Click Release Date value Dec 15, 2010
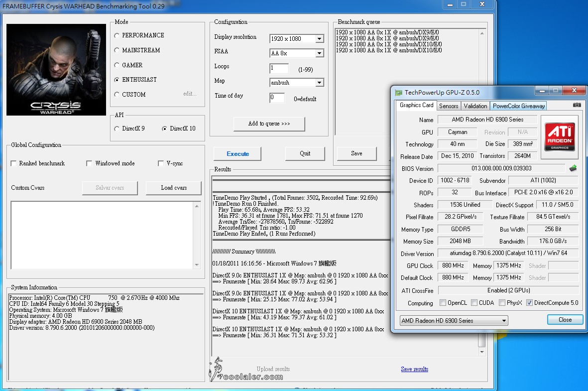Viewport: 588px width, 391px height. pos(458,156)
